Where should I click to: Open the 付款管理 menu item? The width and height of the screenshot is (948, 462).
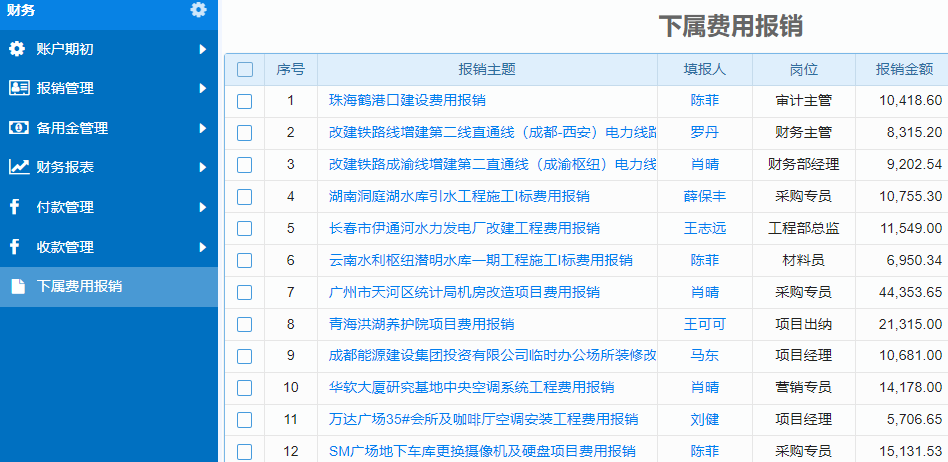click(65, 207)
